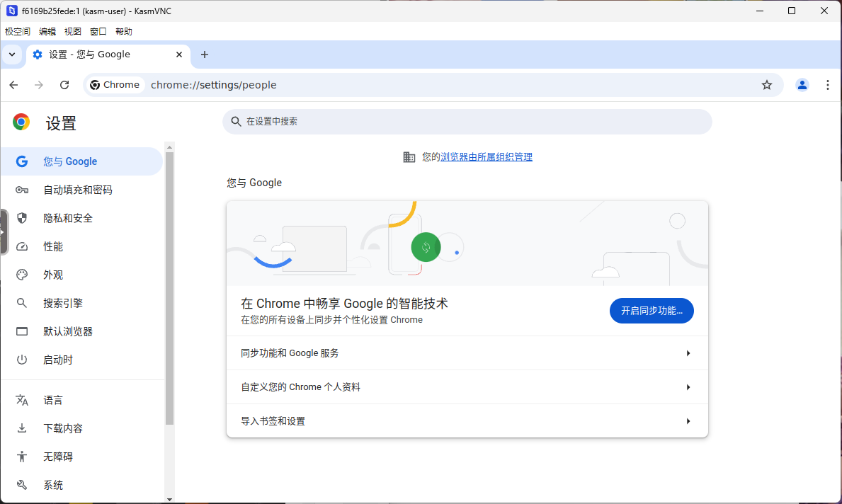Bookmark this page with the star icon
Viewport: 842px width, 504px height.
click(x=767, y=85)
